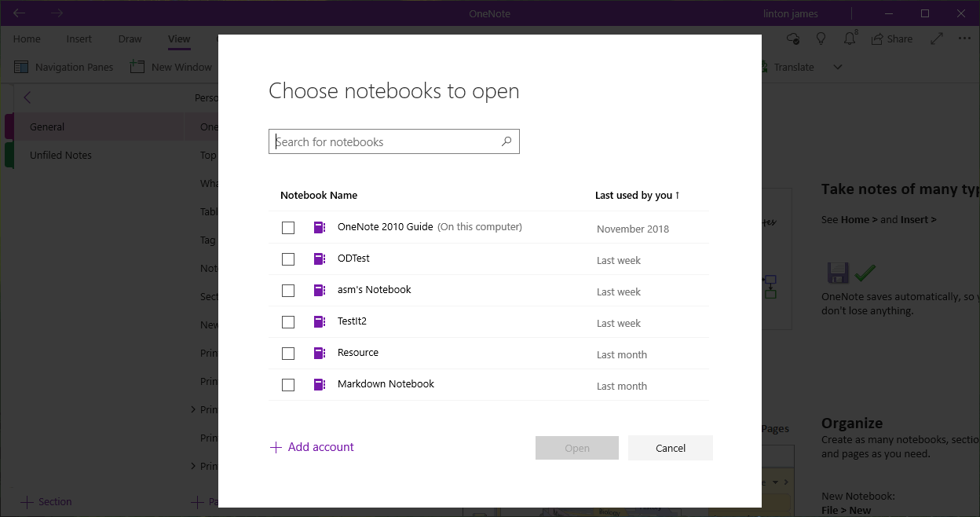Check the OneNote 2010 Guide notebook checkbox

(x=288, y=228)
